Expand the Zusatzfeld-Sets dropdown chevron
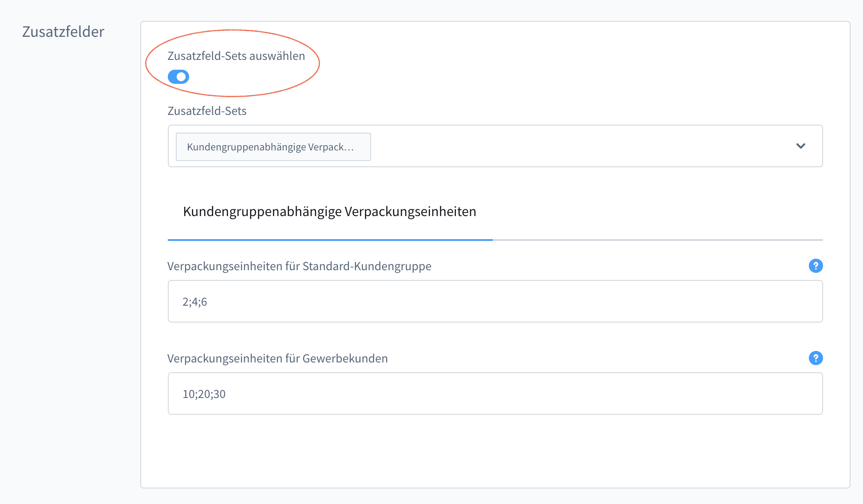 800,146
